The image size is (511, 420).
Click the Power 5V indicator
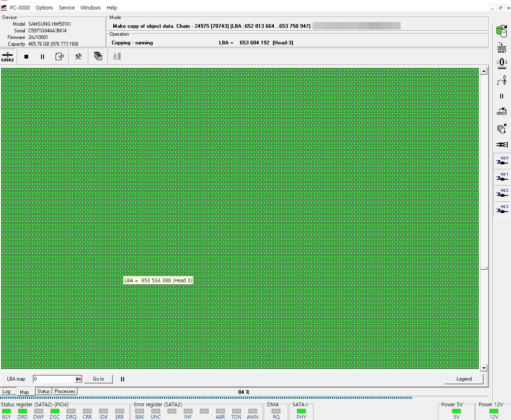[x=456, y=411]
